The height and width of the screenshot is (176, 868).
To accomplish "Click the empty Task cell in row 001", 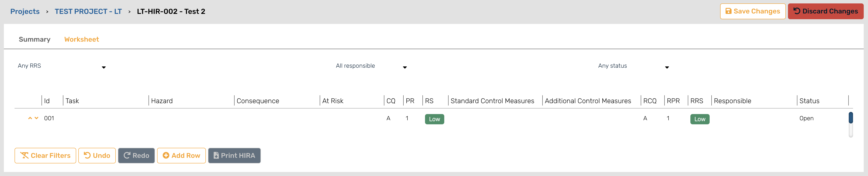I will pyautogui.click(x=105, y=119).
